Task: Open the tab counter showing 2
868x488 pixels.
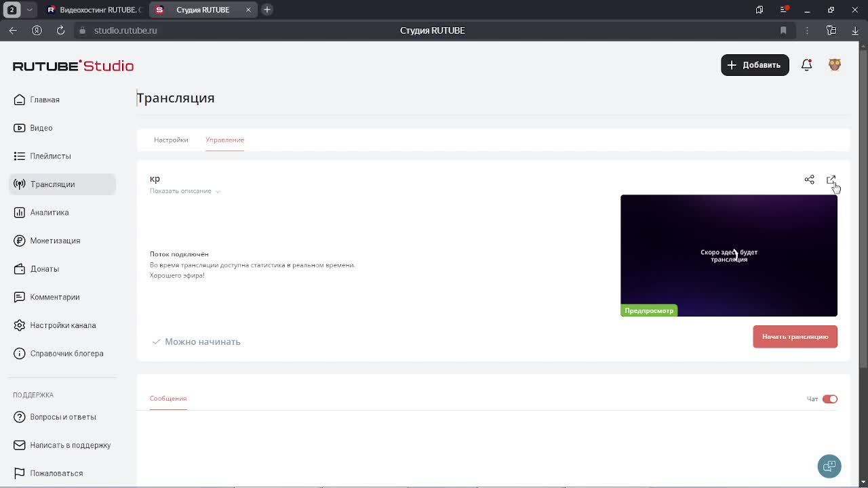Action: pyautogui.click(x=12, y=9)
